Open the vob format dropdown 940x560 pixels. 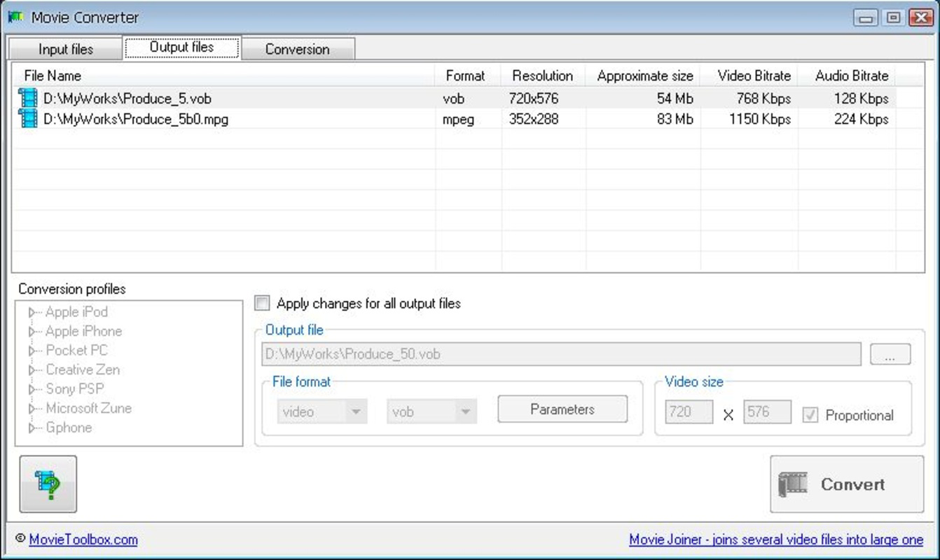click(431, 412)
